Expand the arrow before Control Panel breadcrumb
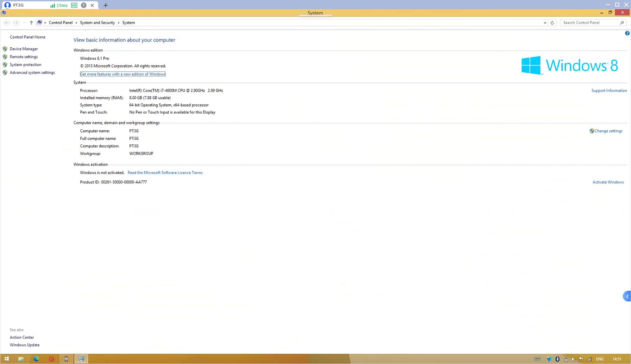Image resolution: width=631 pixels, height=364 pixels. click(45, 23)
